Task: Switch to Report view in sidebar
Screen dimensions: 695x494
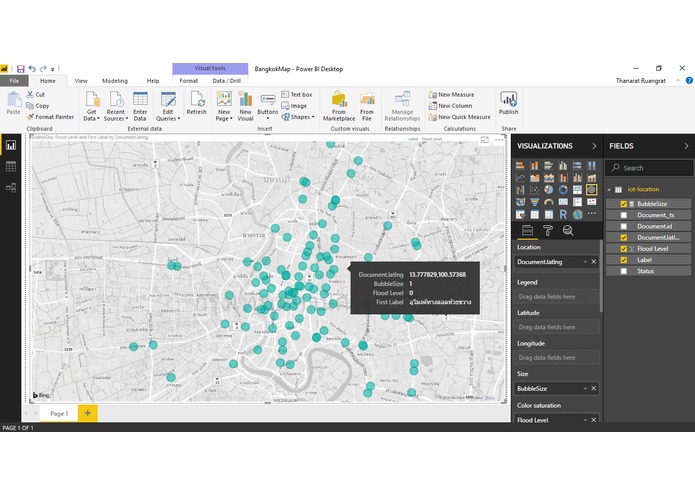Action: pos(11,145)
